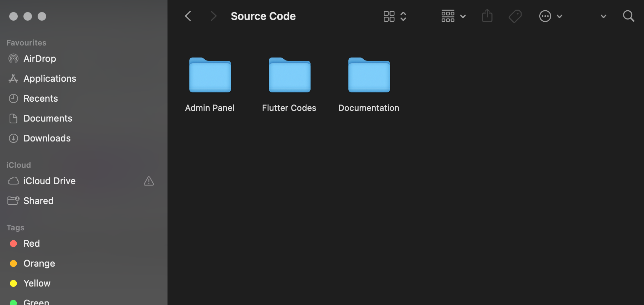The width and height of the screenshot is (644, 305).
Task: Click the Shared folder icon
Action: 13,201
